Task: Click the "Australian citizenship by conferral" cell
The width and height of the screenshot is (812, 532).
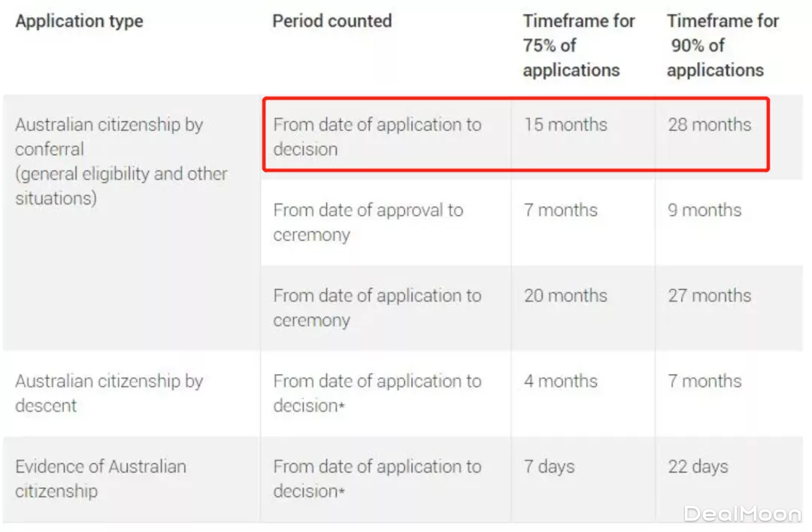Action: (x=109, y=136)
